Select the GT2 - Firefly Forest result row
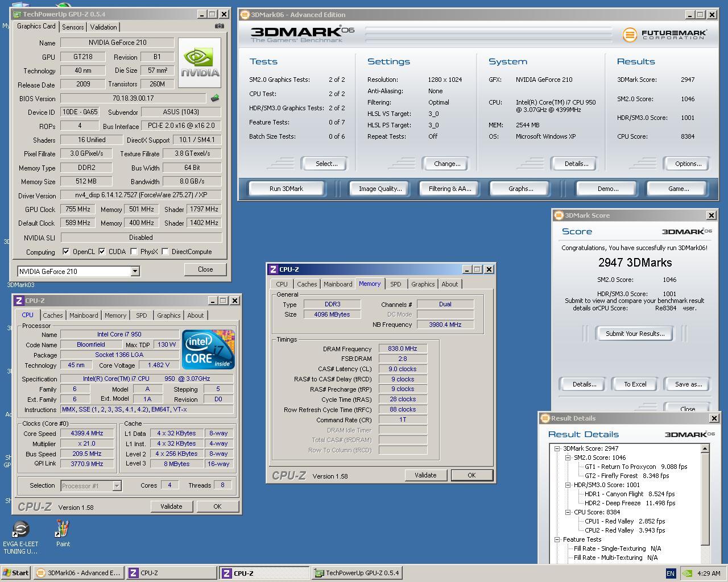728x582 pixels. click(627, 476)
